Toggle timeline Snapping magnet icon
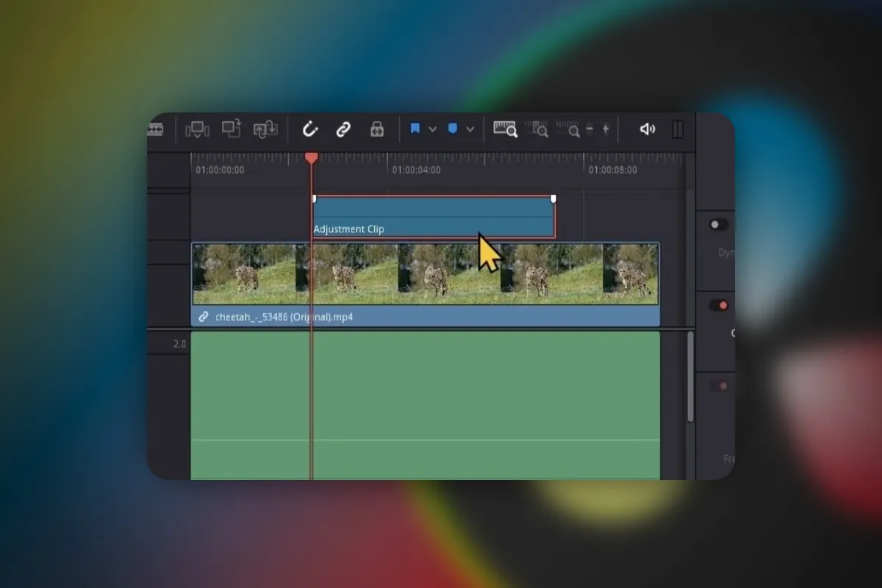This screenshot has width=882, height=588. [310, 130]
